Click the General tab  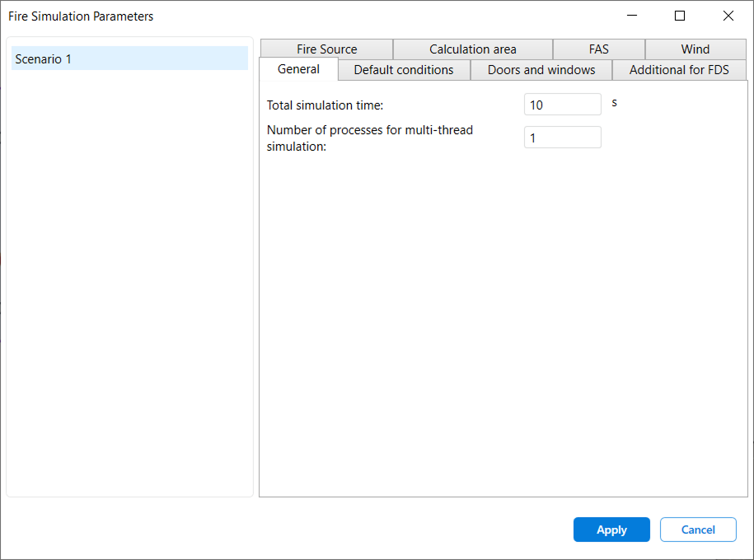(x=298, y=69)
